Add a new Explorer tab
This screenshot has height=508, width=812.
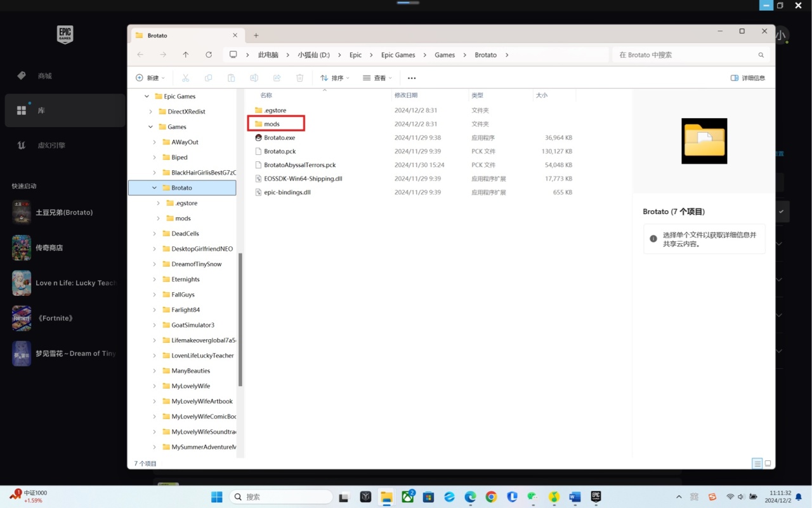pyautogui.click(x=256, y=36)
